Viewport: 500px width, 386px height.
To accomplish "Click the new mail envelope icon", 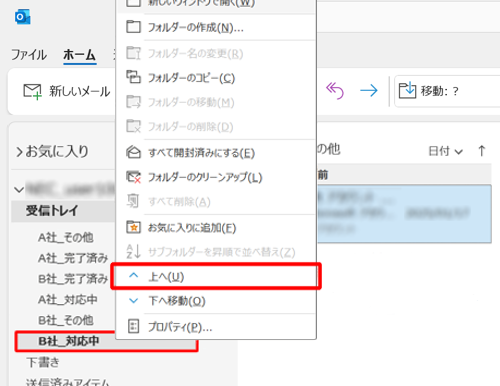I will coord(32,91).
